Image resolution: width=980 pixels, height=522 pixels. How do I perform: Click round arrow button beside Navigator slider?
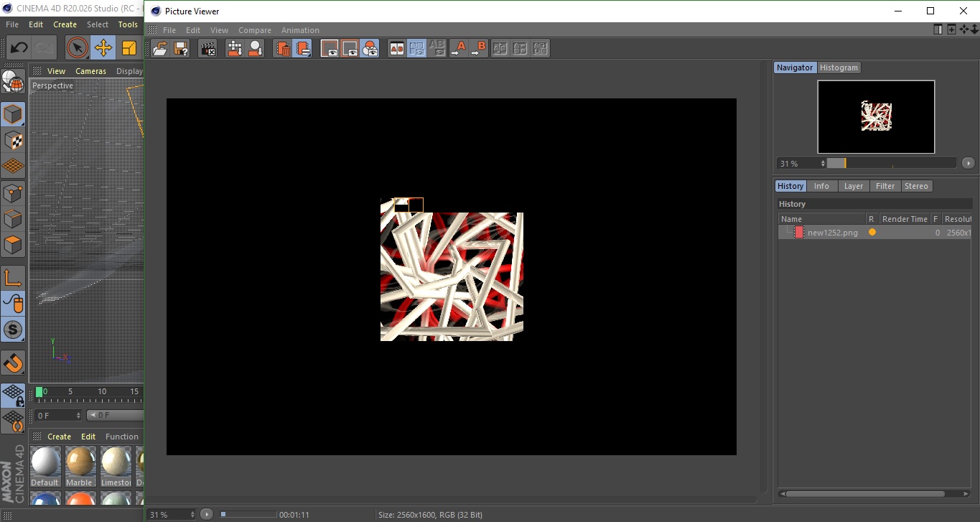pos(968,163)
